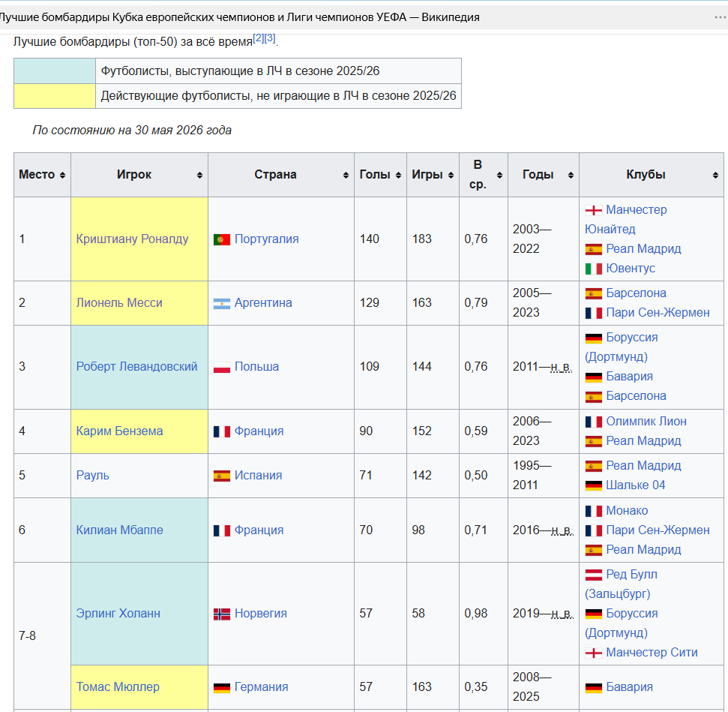Sort table by Клубы column
The width and height of the screenshot is (728, 712).
tap(715, 176)
